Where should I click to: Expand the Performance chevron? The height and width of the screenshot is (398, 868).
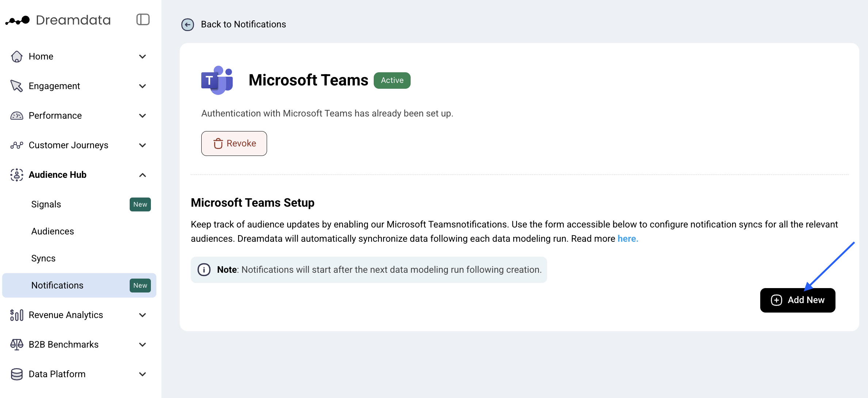click(142, 116)
